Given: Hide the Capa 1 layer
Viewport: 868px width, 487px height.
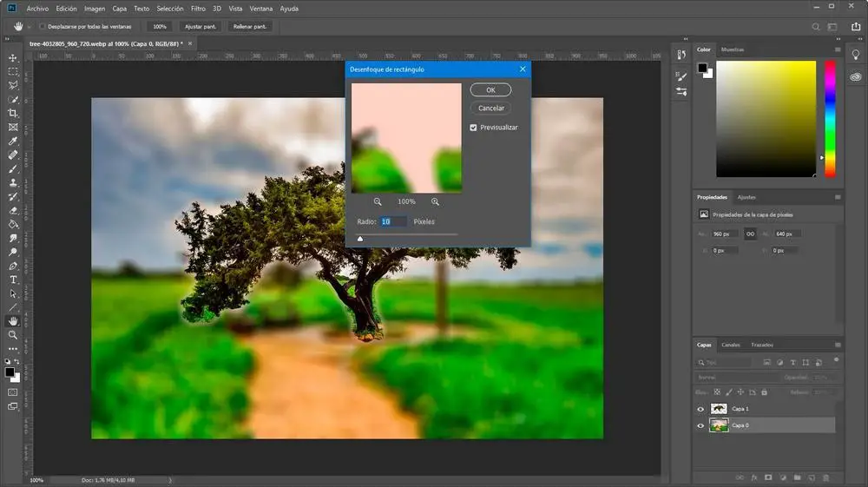Looking at the screenshot, I should click(x=700, y=409).
